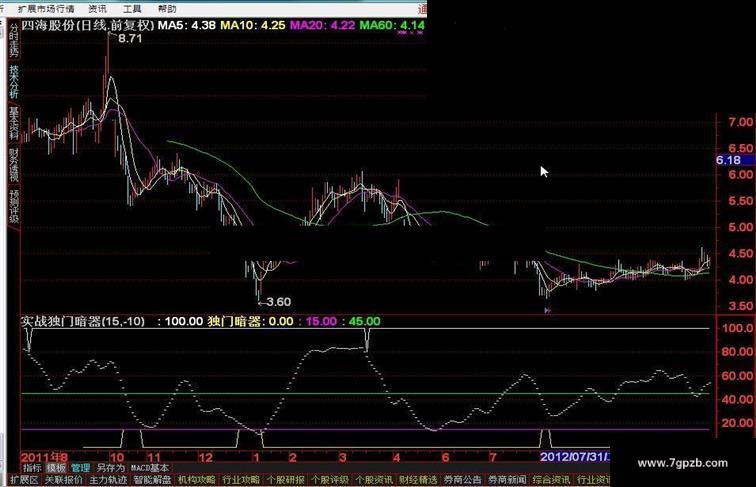Click the green 45.00 indicator value
This screenshot has height=487, width=756.
click(x=364, y=321)
